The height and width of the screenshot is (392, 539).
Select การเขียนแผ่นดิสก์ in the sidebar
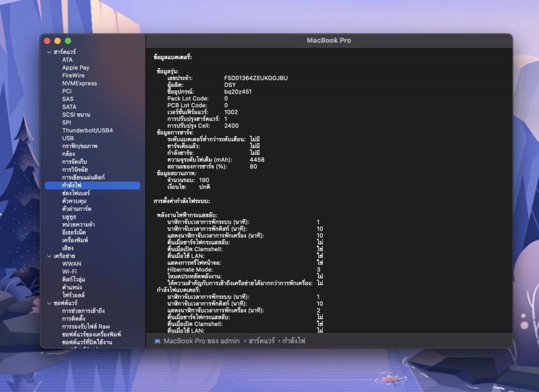coord(83,178)
